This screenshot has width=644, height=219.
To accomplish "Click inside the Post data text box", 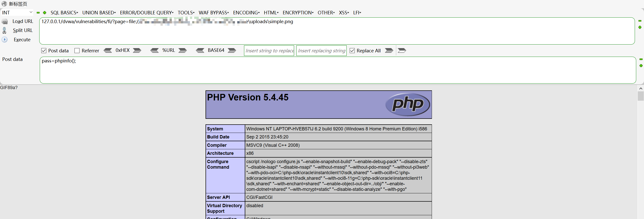I will [338, 70].
